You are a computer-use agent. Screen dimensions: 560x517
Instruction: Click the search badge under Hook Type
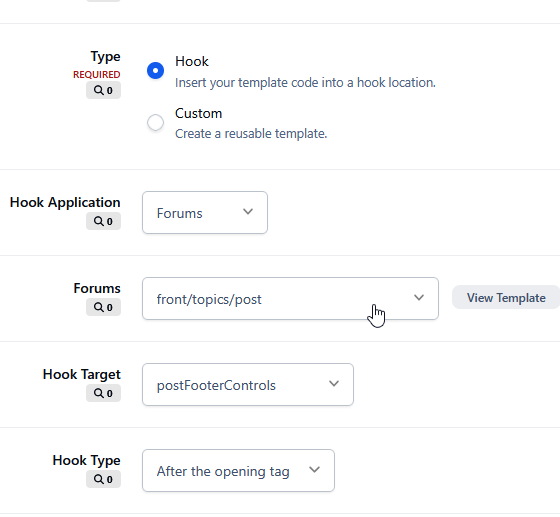(103, 479)
